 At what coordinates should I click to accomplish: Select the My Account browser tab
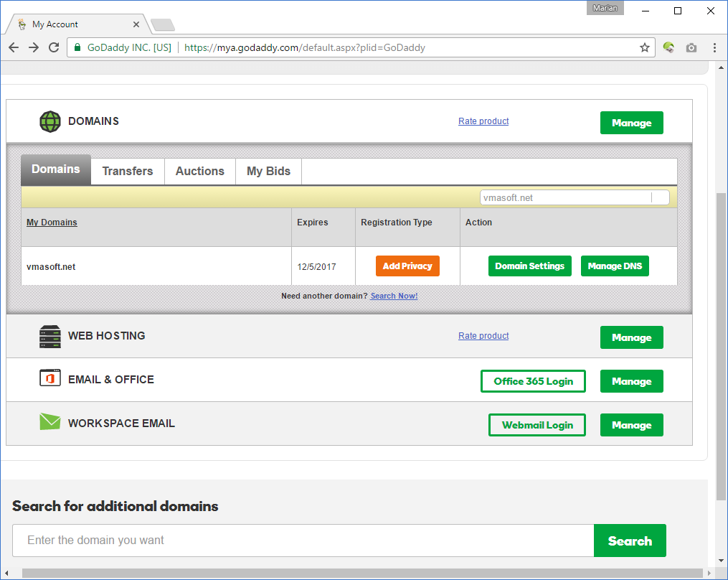(x=77, y=24)
